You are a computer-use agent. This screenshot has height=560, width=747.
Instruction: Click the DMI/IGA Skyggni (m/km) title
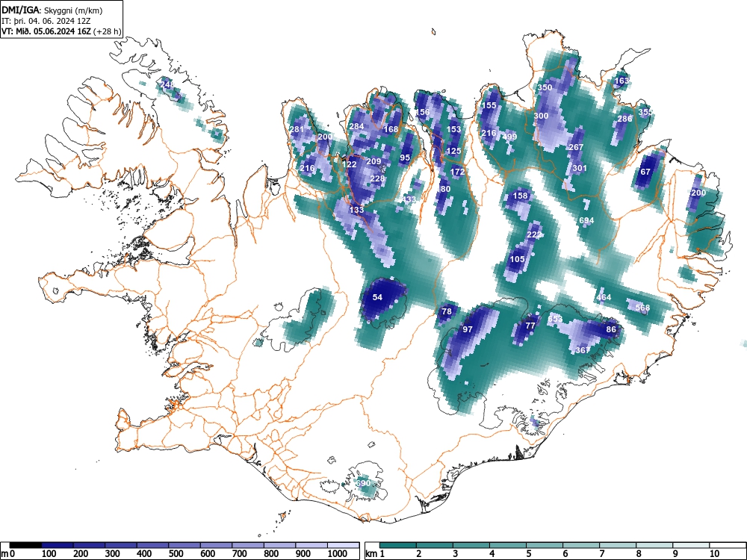pos(52,10)
